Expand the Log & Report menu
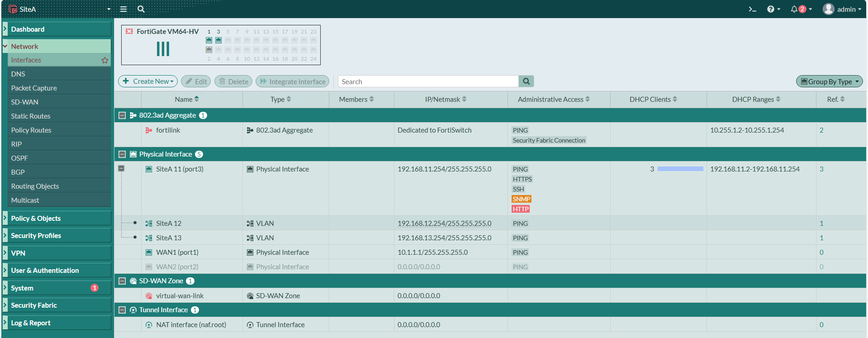868x338 pixels. (x=57, y=323)
